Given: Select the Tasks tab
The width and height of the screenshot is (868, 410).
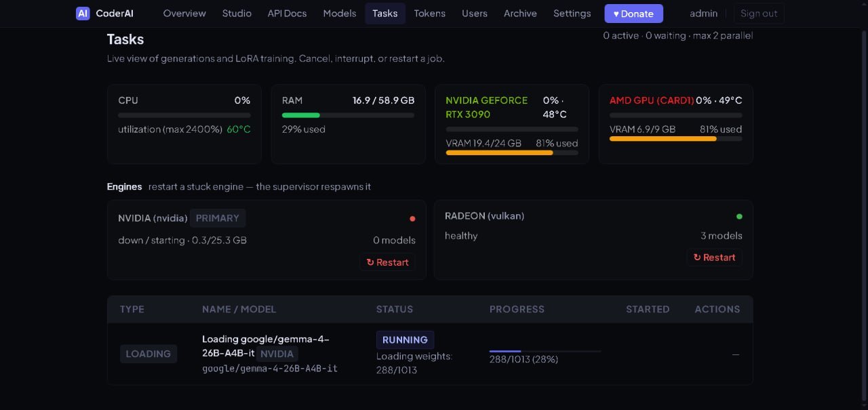Looking at the screenshot, I should coord(385,14).
